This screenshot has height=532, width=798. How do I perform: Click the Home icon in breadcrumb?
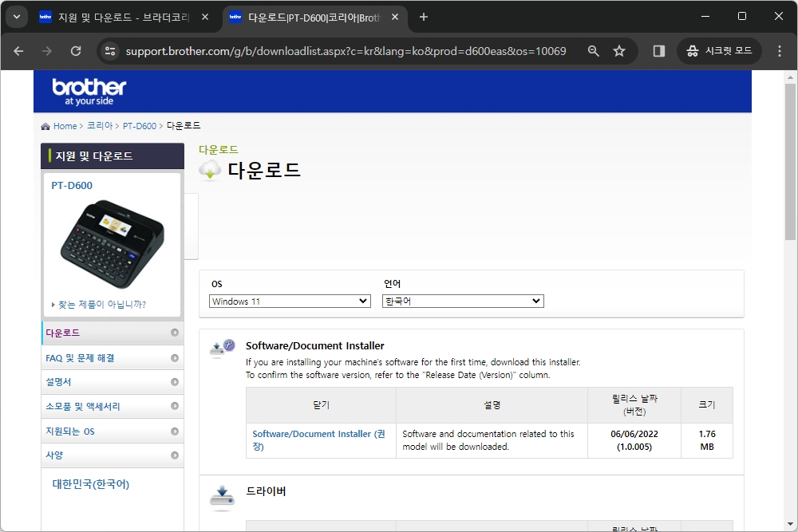tap(45, 126)
